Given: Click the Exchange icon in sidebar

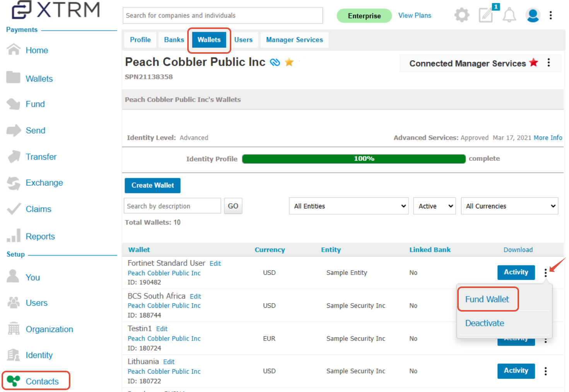Looking at the screenshot, I should tap(14, 183).
